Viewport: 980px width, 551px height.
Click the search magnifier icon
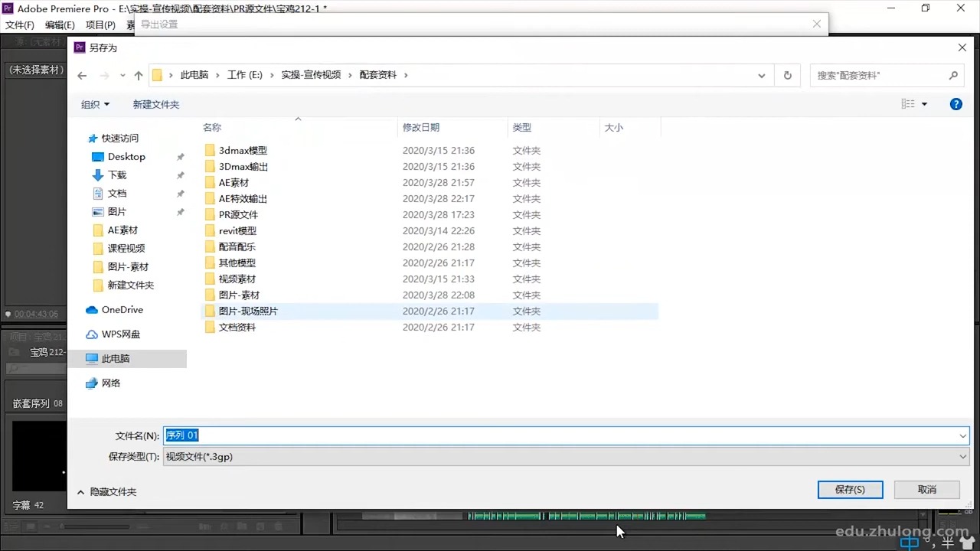pyautogui.click(x=953, y=75)
